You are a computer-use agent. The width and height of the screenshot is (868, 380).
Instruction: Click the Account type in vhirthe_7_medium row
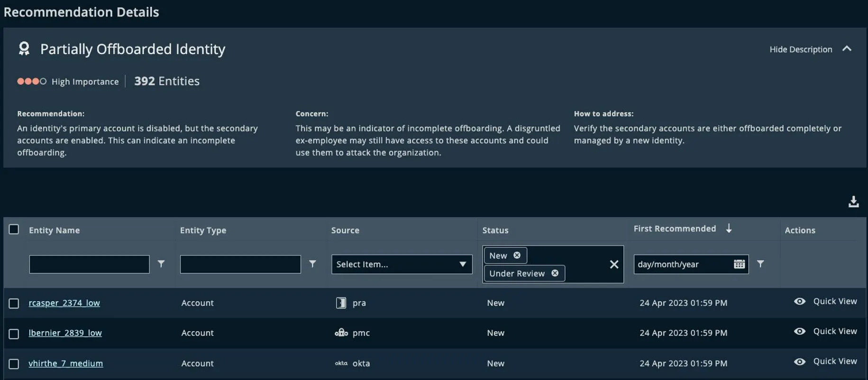coord(197,363)
